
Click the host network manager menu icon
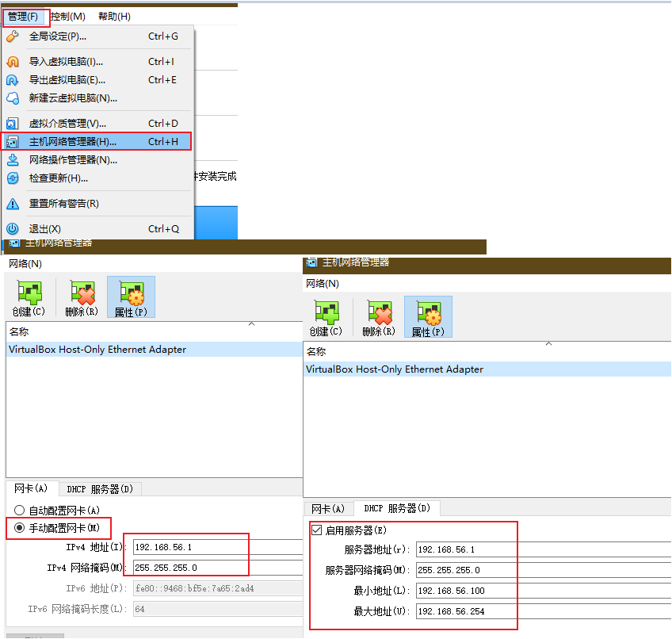coord(13,142)
